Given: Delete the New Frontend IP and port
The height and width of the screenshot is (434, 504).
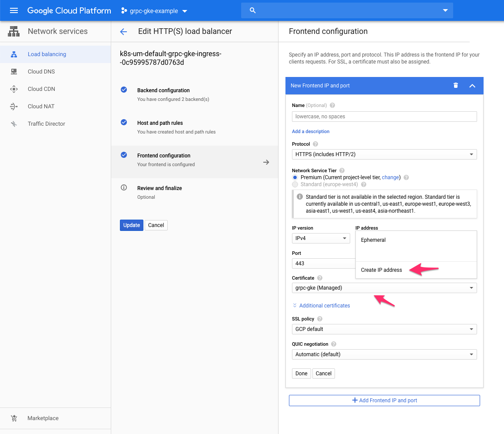Looking at the screenshot, I should tap(455, 86).
